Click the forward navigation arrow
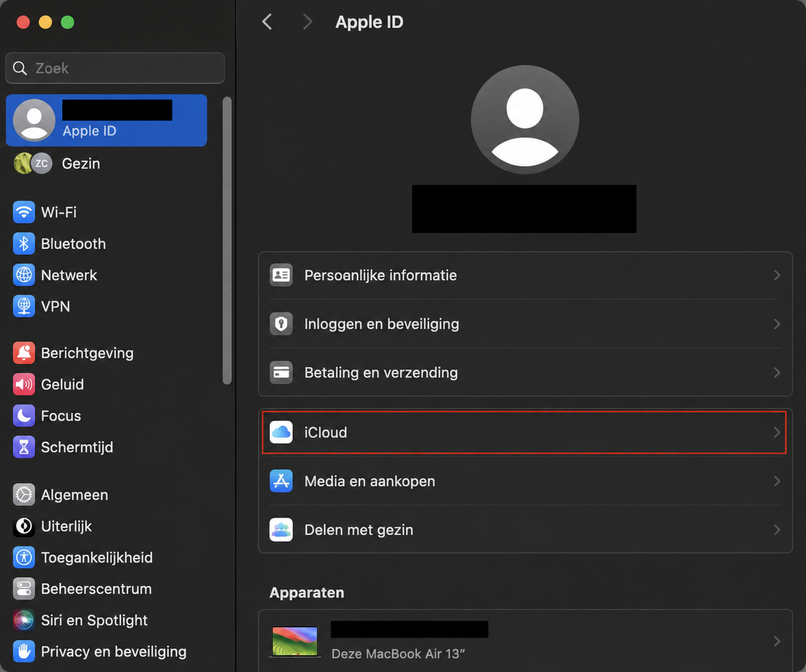This screenshot has width=806, height=672. (x=307, y=22)
